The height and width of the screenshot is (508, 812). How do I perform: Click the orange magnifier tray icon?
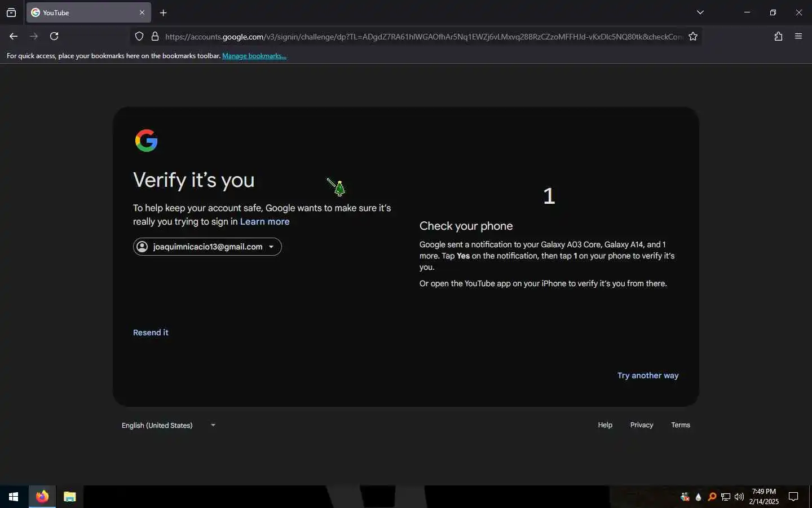712,497
